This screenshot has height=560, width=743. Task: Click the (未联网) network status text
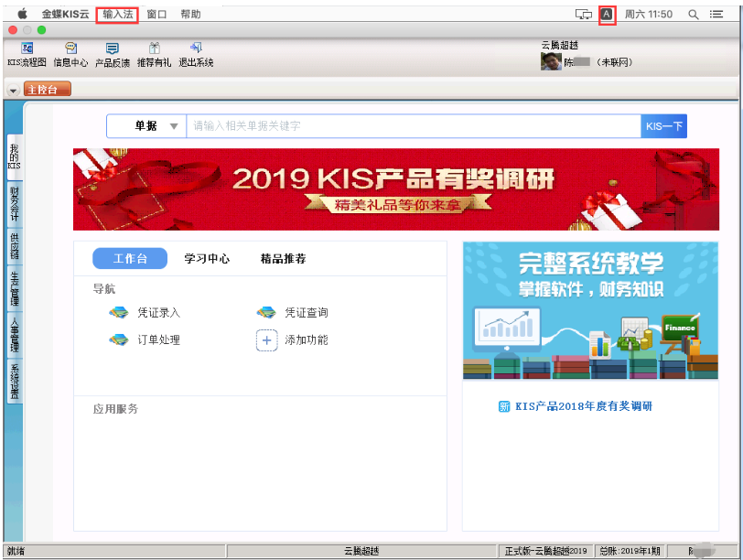coord(614,62)
